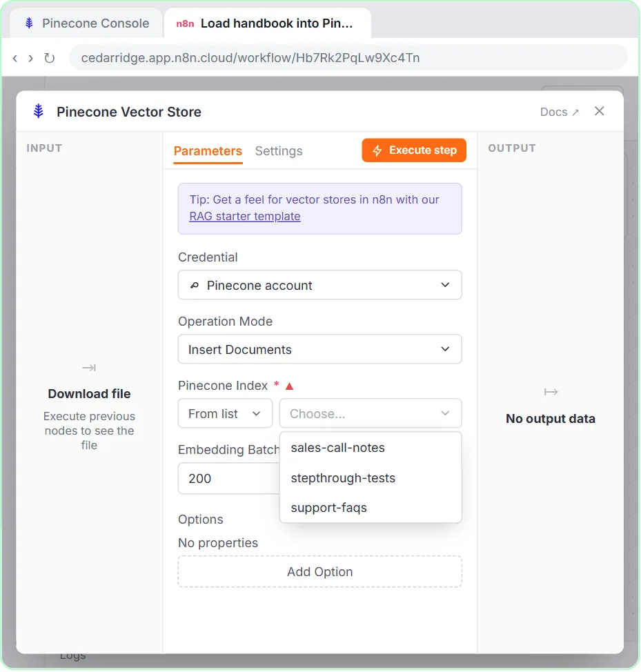The height and width of the screenshot is (672, 641).
Task: Click the browser back arrow
Action: point(15,58)
